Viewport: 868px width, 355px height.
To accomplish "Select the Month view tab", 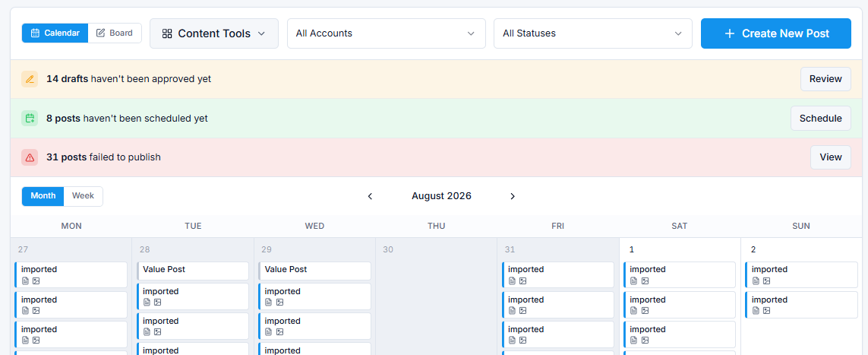I will coord(43,196).
